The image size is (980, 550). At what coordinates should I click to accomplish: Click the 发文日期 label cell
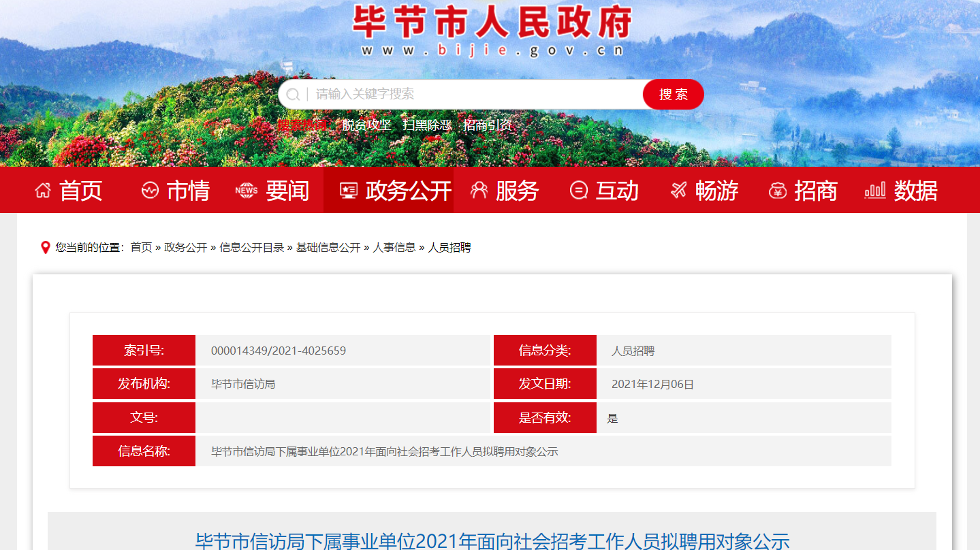[x=545, y=384]
